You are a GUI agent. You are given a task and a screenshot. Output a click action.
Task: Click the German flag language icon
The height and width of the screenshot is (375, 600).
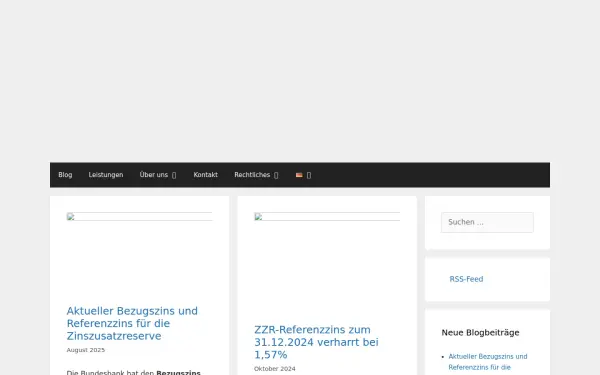tap(299, 175)
